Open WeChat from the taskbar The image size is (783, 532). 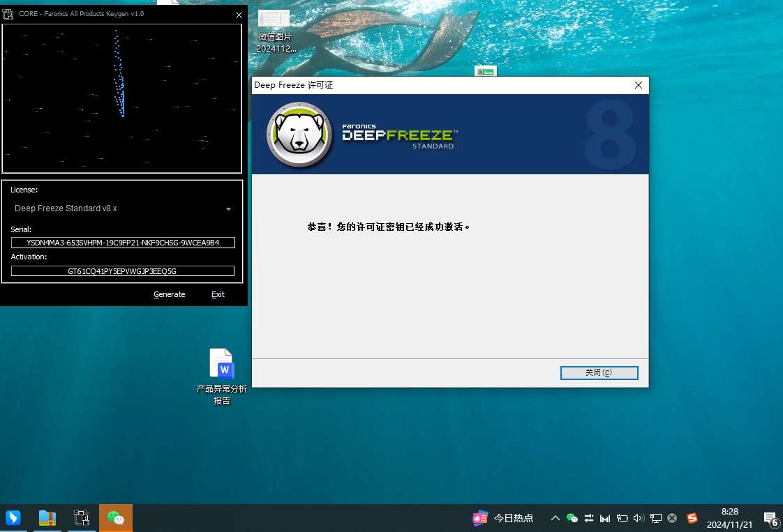116,518
